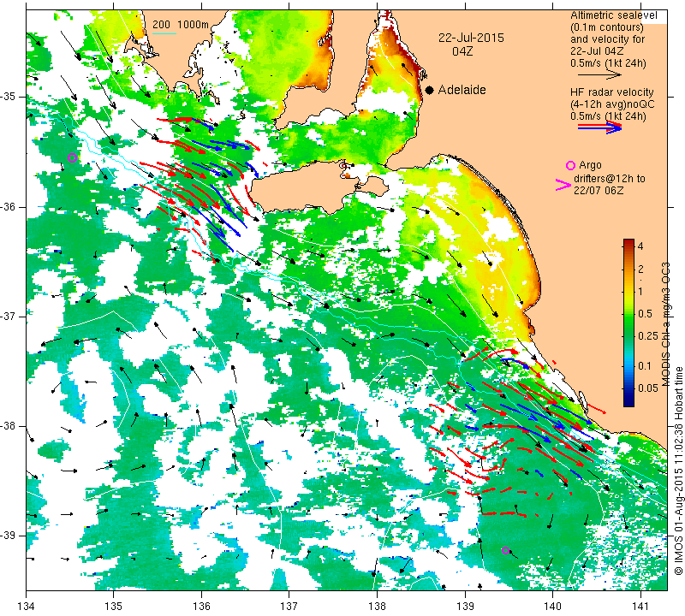Click the date label 22-Jul-2015
The height and width of the screenshot is (616, 685).
[x=471, y=38]
